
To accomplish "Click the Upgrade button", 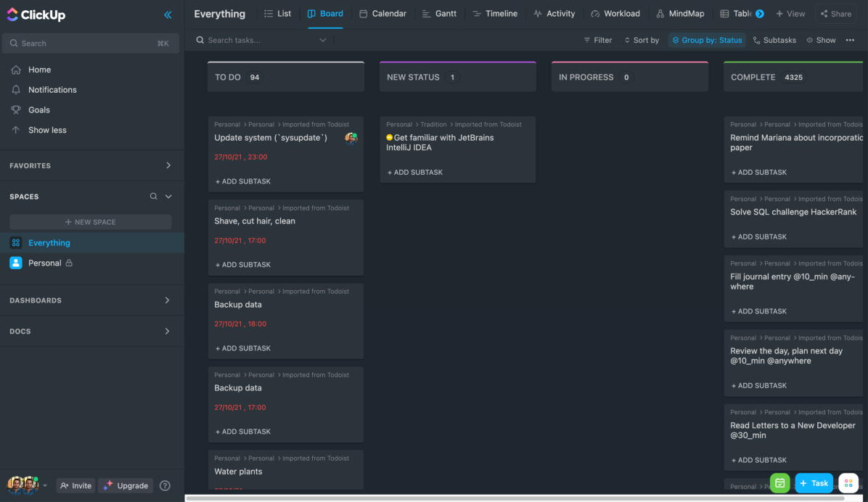I will coord(126,485).
